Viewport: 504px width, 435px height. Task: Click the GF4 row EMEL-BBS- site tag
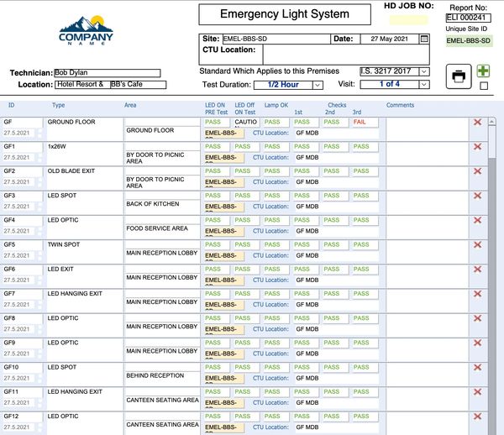(x=224, y=231)
